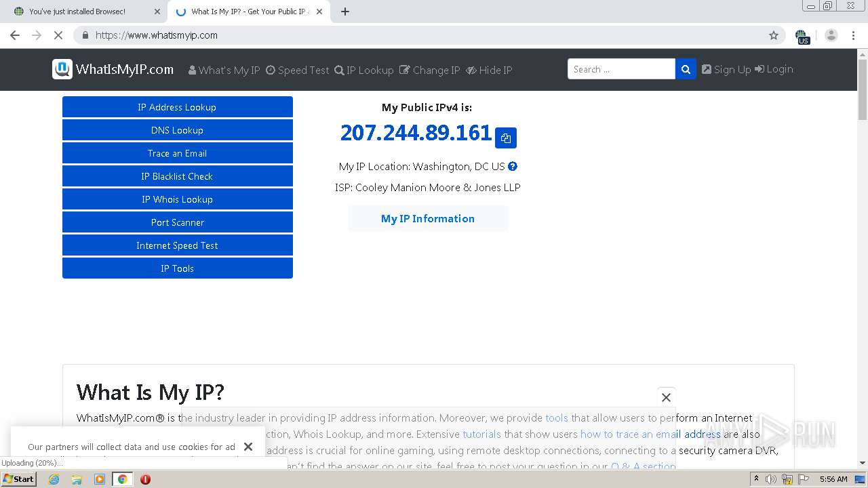Open IP Lookup nav item
Viewport: 868px width, 488px height.
[x=363, y=70]
